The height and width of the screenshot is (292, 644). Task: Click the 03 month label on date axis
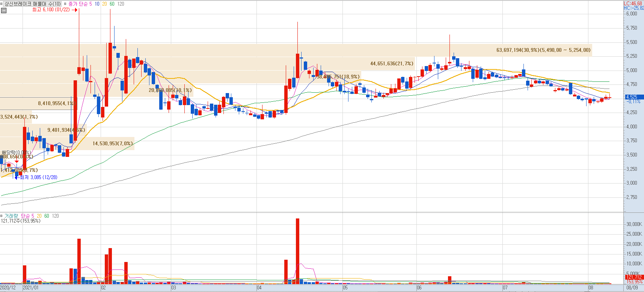173,288
